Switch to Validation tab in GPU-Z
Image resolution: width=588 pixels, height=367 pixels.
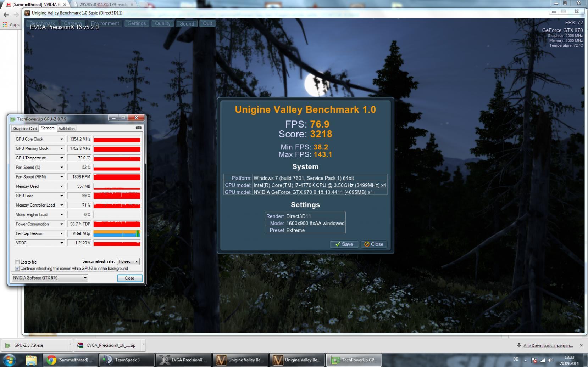(x=67, y=129)
